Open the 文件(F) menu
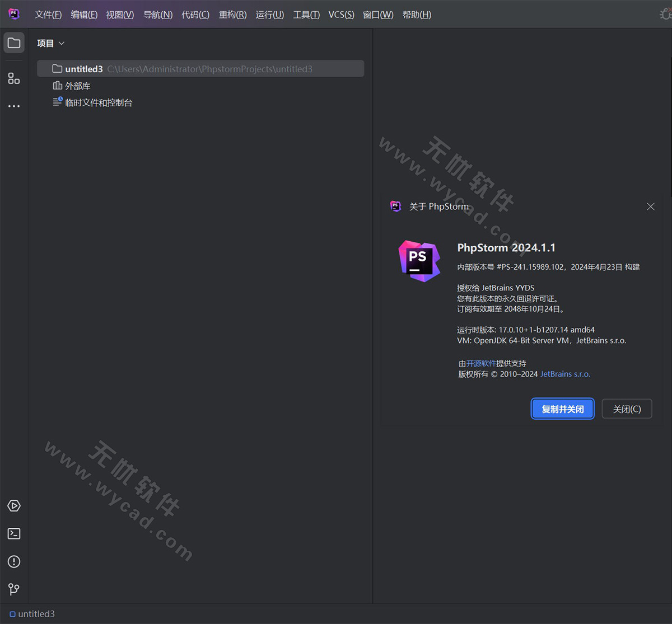672x624 pixels. coord(48,15)
